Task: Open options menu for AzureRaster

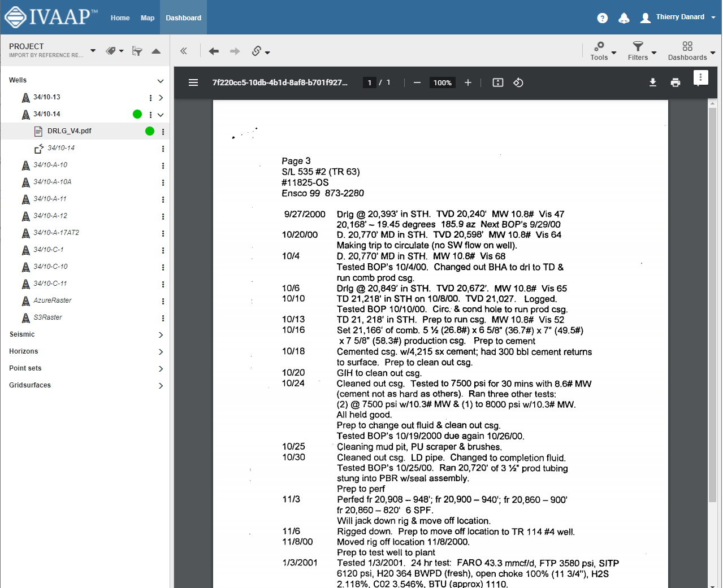Action: (163, 301)
